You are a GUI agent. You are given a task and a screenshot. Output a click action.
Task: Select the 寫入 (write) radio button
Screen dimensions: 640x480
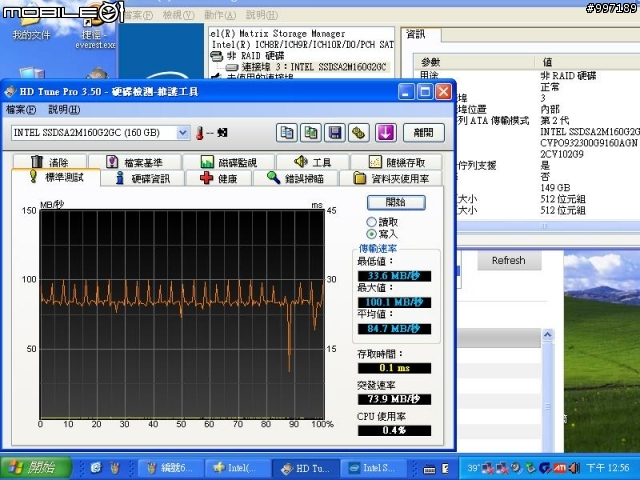pos(371,234)
